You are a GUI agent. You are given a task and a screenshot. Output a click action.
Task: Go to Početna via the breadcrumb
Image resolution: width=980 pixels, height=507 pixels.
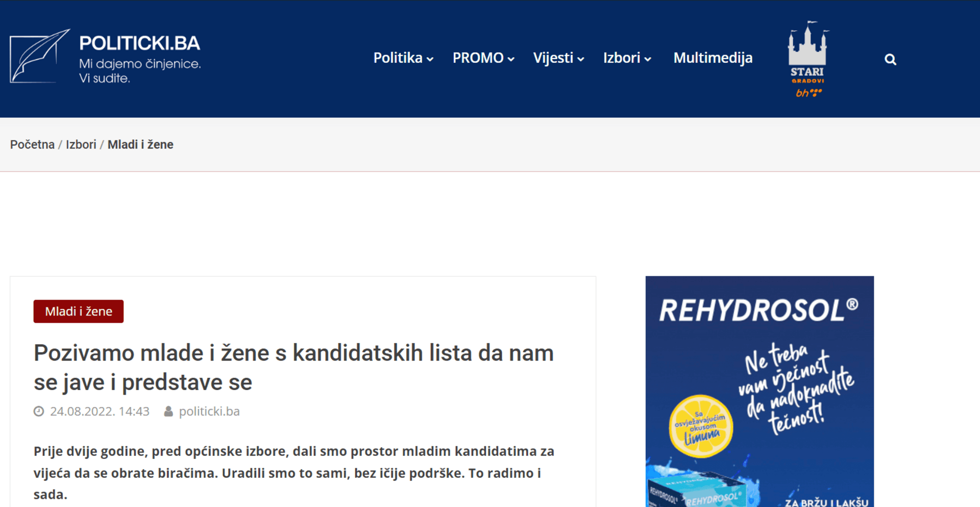[x=32, y=144]
